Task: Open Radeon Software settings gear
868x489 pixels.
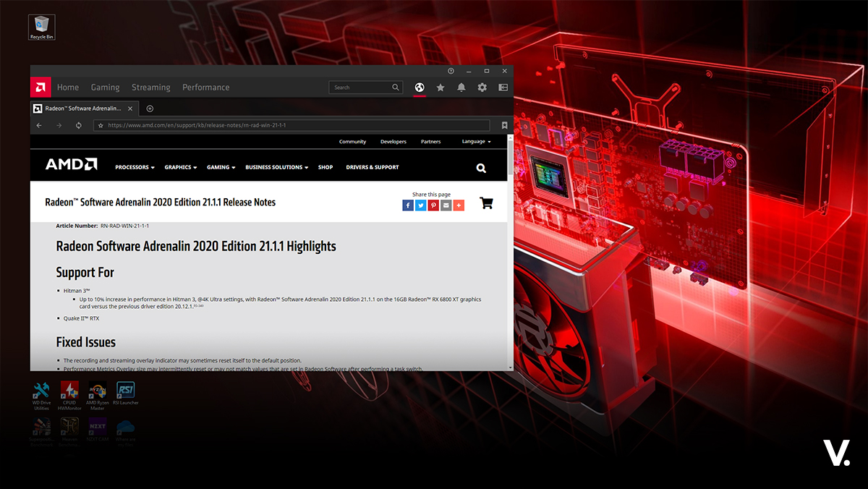Action: coord(482,88)
